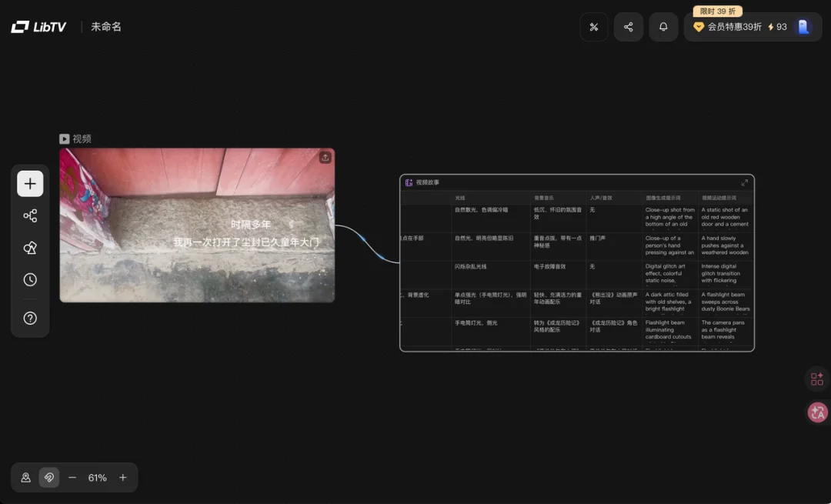Open the history clock icon

(x=30, y=280)
